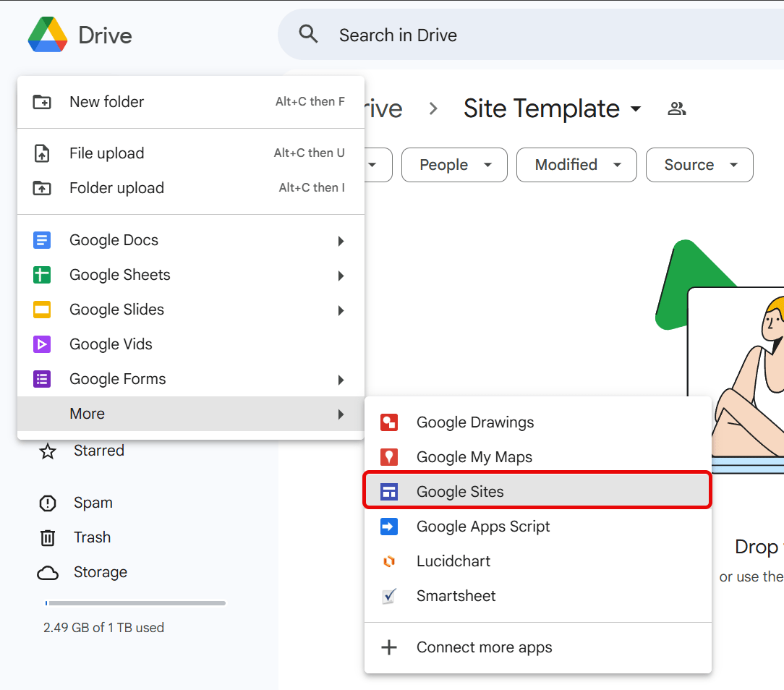This screenshot has height=690, width=784.
Task: Click the 2.49 GB of 1 TB used text
Action: (x=103, y=628)
